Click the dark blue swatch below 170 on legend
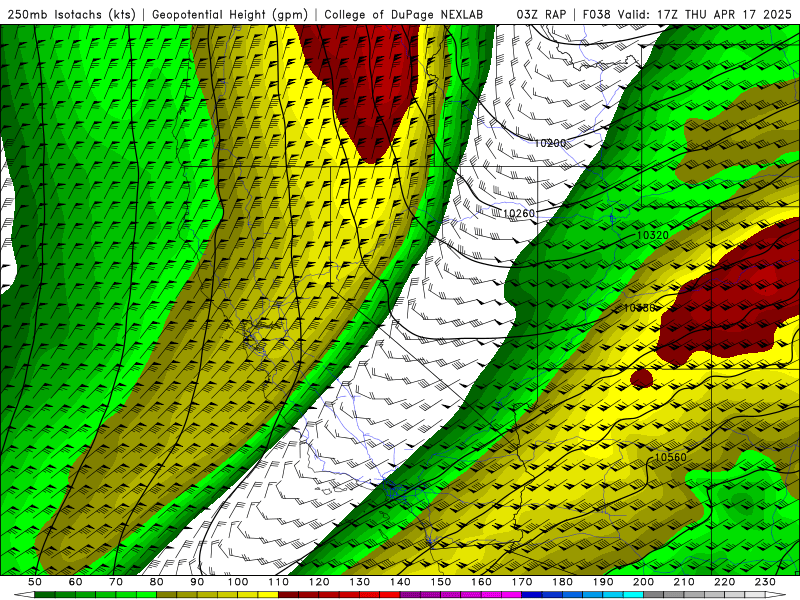Screen dimensions: 800x600 click(x=532, y=595)
